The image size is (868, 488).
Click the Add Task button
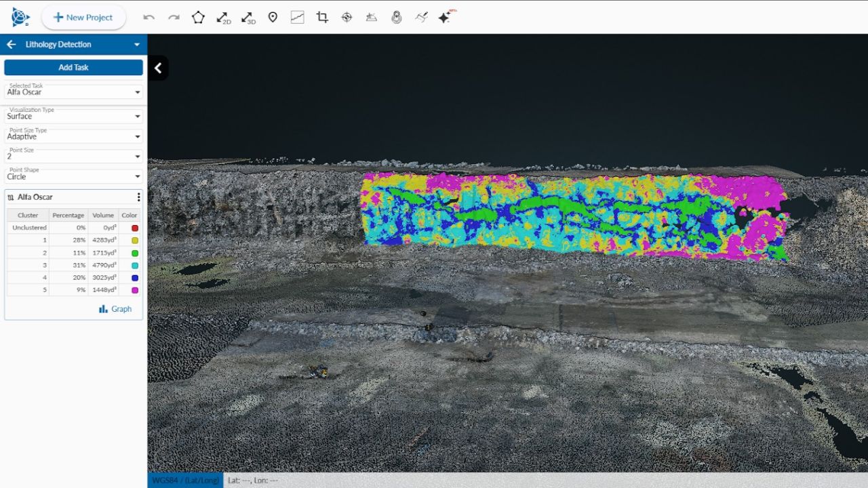(73, 68)
